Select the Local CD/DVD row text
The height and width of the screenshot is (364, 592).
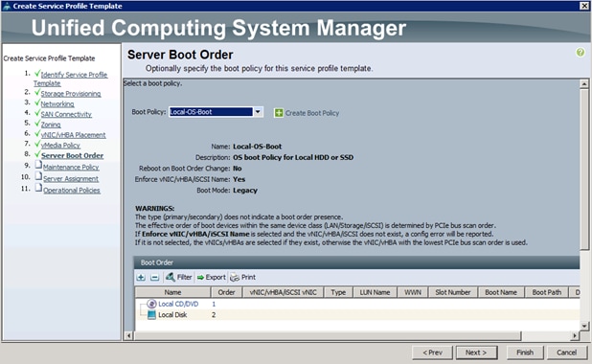(178, 304)
